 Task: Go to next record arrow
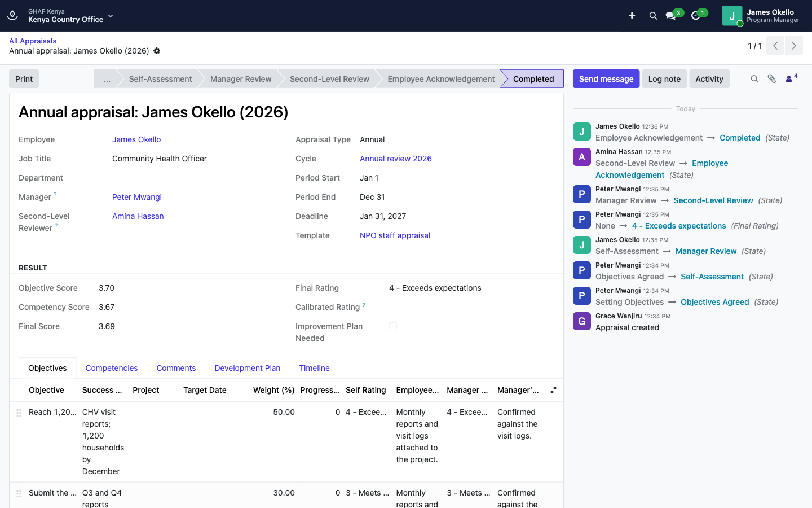[x=794, y=46]
